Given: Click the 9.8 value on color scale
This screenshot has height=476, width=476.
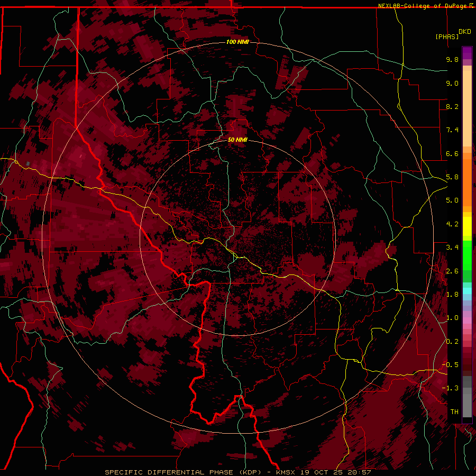Looking at the screenshot, I should (x=452, y=59).
